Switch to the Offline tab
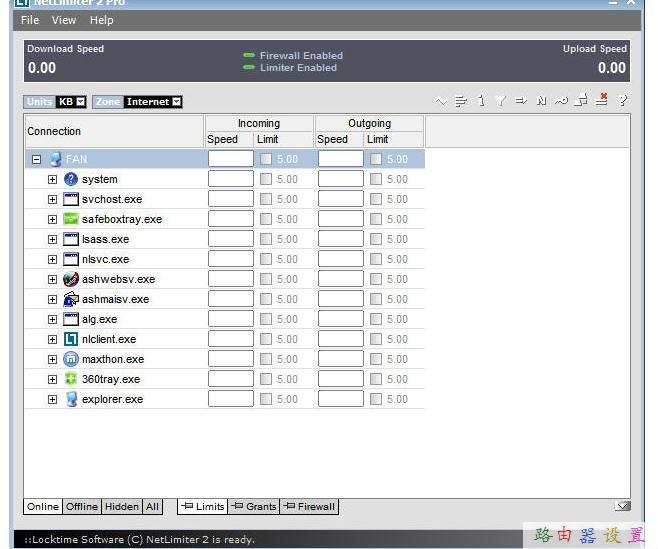This screenshot has height=549, width=658. click(x=82, y=507)
